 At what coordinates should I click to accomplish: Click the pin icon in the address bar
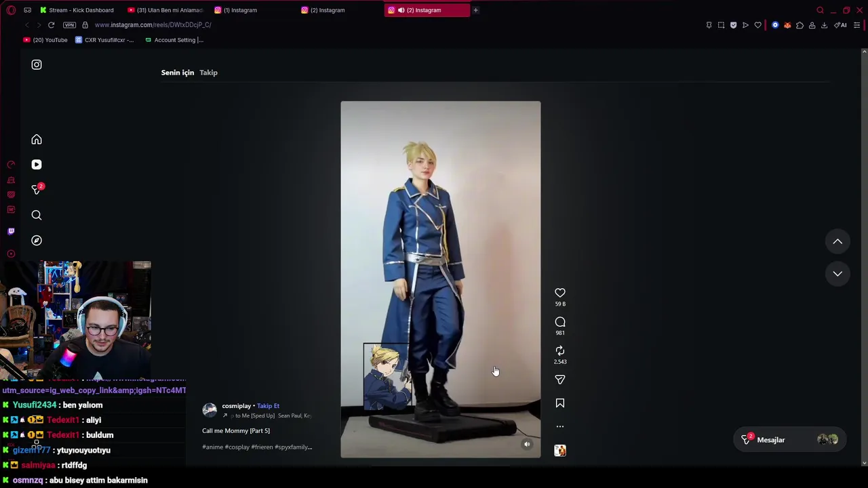click(x=709, y=25)
